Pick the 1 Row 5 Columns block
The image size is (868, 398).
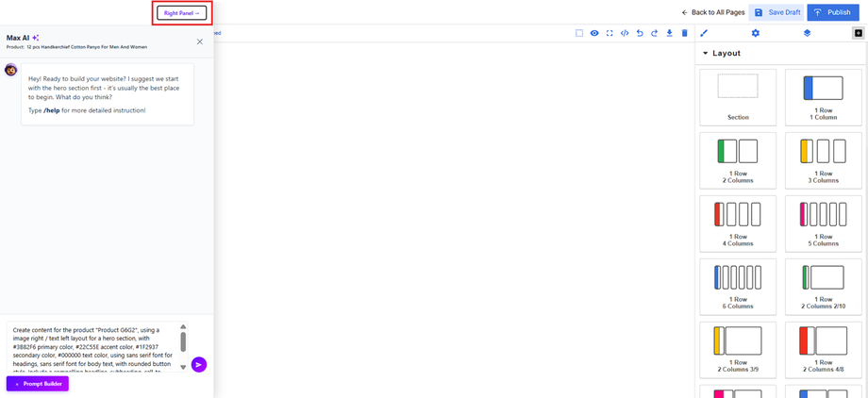tap(823, 224)
